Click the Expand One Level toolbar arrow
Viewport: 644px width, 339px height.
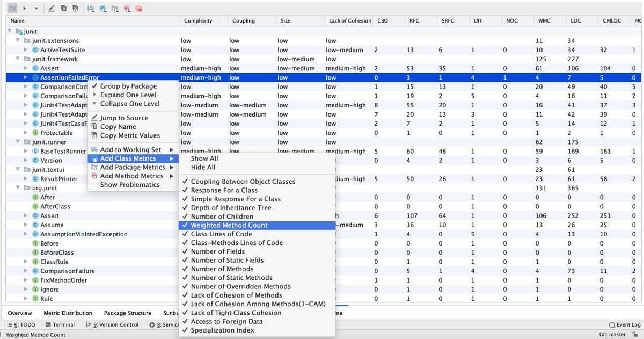(24, 8)
